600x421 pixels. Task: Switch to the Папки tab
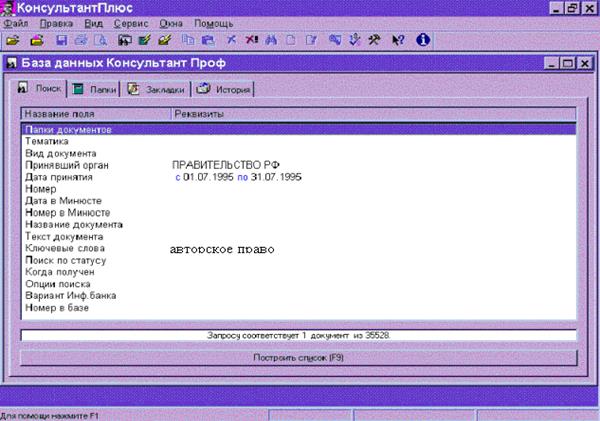click(x=94, y=90)
